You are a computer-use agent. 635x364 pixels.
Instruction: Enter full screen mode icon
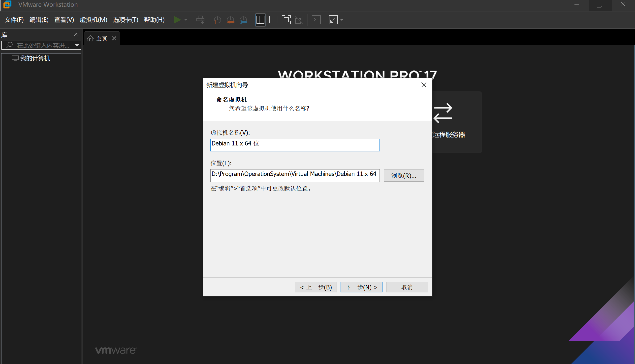(286, 20)
